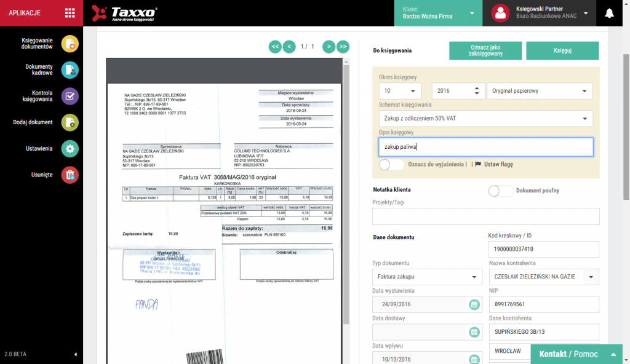630x364 pixels.
Task: Click the user avatar icon
Action: point(501,14)
